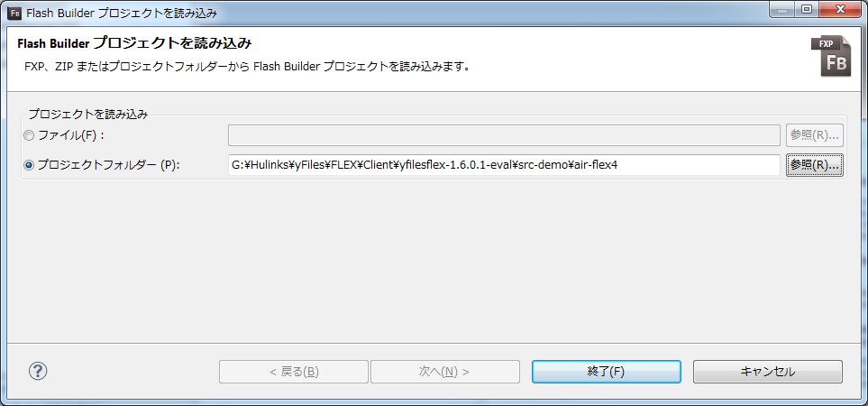The width and height of the screenshot is (868, 406).
Task: Click the プロジェクトを読み込み group box caption
Action: point(88,115)
